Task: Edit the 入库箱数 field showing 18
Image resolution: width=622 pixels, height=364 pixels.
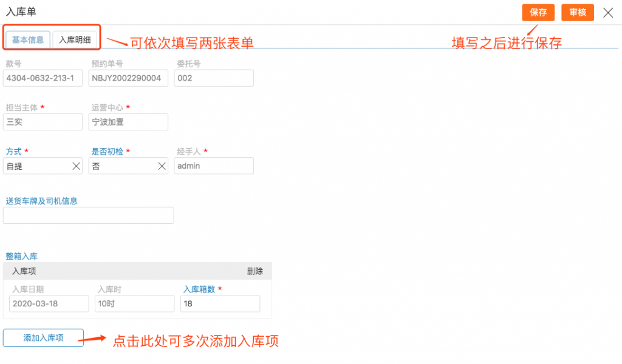Action: click(220, 304)
